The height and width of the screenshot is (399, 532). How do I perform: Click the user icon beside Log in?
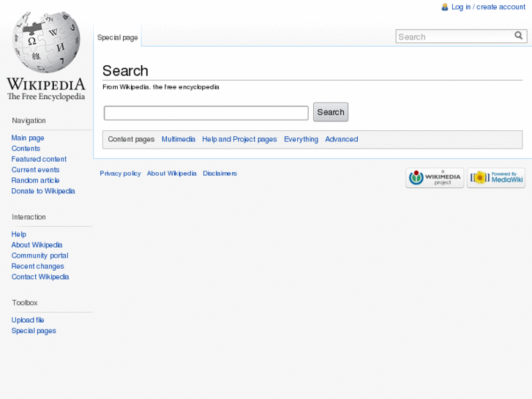(x=444, y=7)
